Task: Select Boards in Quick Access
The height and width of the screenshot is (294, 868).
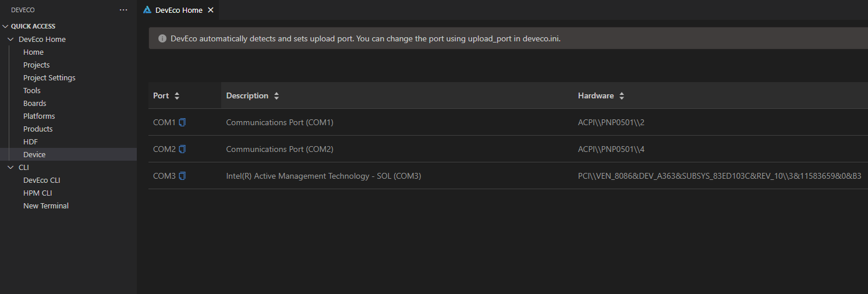Action: point(34,103)
